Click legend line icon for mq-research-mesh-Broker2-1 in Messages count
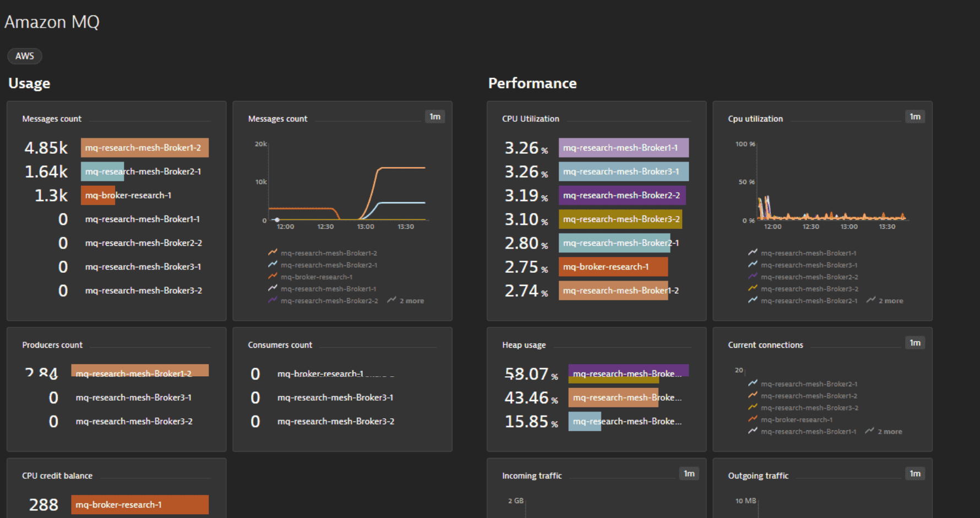This screenshot has width=980, height=518. [273, 265]
